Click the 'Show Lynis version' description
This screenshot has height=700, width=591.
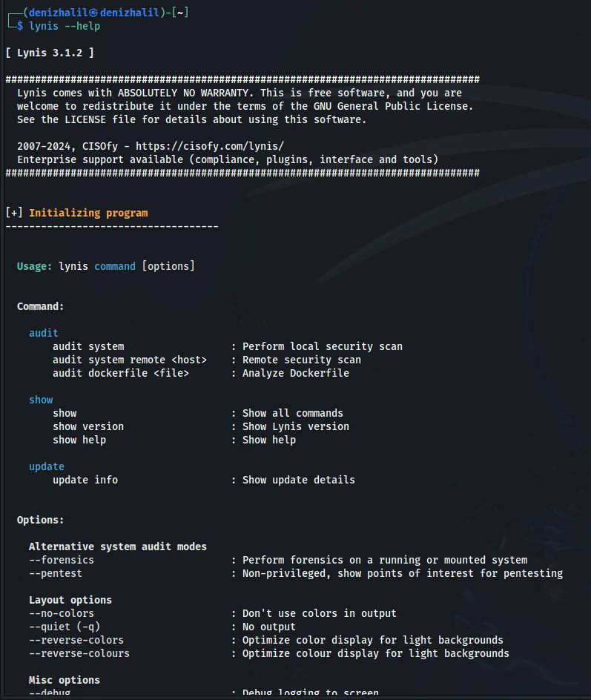coord(295,427)
